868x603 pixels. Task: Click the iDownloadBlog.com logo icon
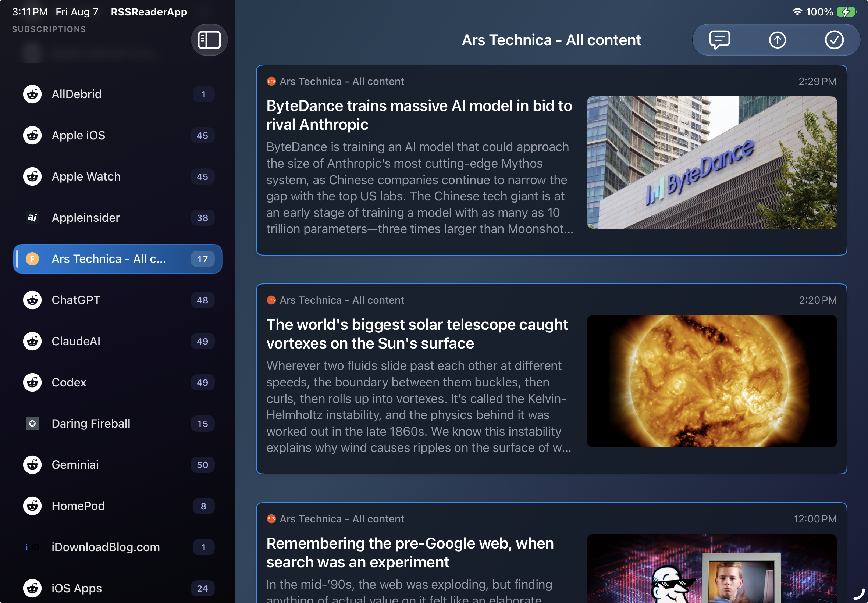(x=32, y=547)
